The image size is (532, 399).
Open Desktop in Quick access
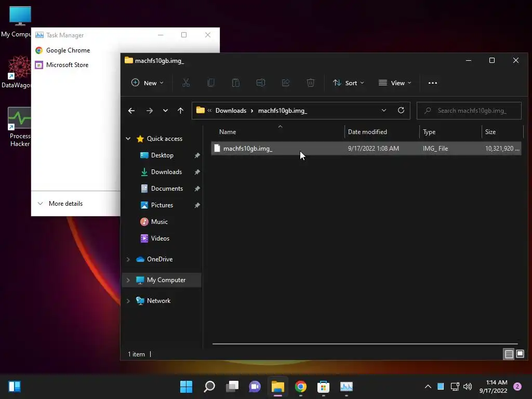162,155
